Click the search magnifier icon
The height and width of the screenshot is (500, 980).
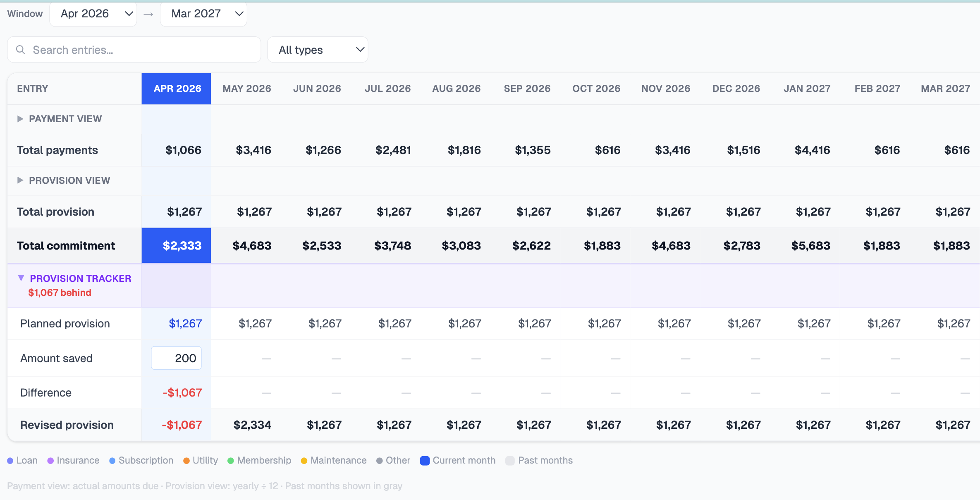click(21, 50)
